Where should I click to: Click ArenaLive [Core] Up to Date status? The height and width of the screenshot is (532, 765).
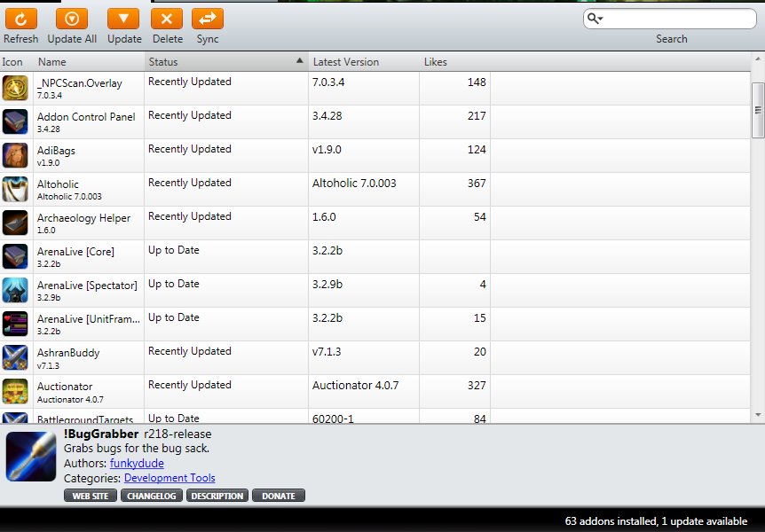click(x=174, y=250)
